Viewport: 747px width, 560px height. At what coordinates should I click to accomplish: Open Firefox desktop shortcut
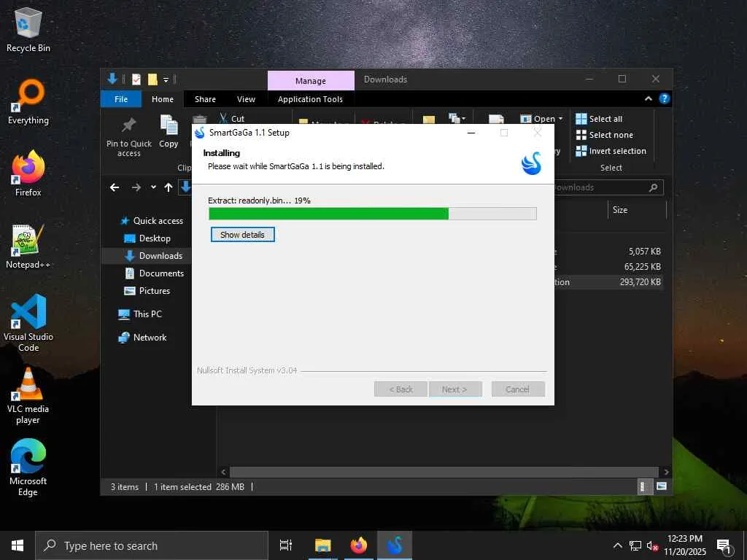28,174
